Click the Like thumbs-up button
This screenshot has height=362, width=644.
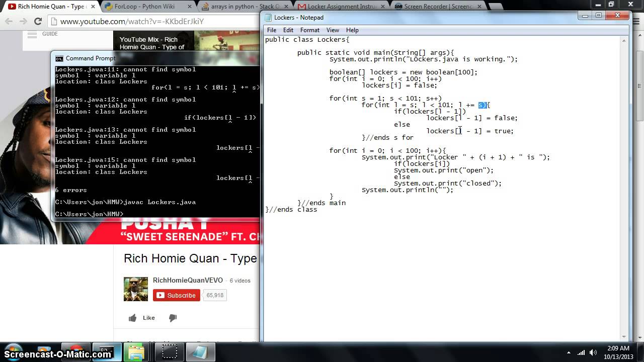pos(142,318)
